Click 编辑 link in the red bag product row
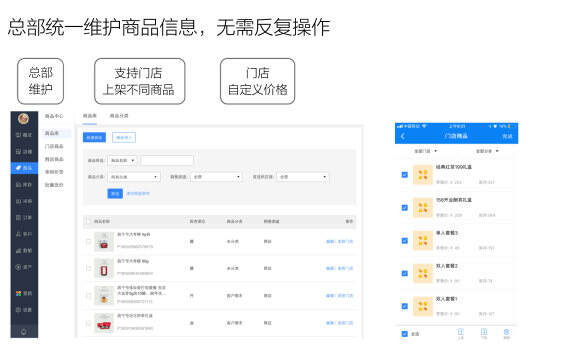This screenshot has width=570, height=360. coord(330,241)
